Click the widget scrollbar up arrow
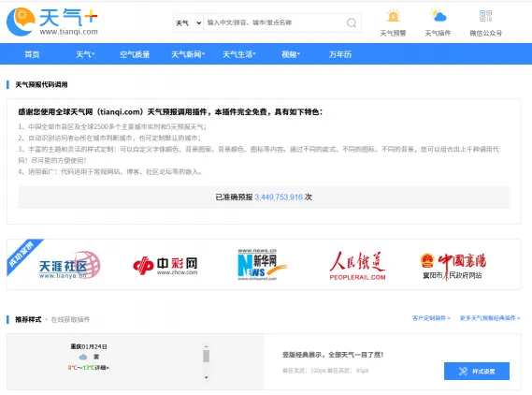Screen dimensions: 532x395 tap(206, 346)
